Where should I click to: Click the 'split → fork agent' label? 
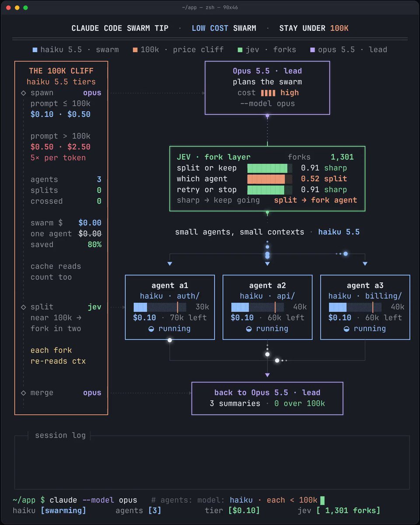[315, 200]
